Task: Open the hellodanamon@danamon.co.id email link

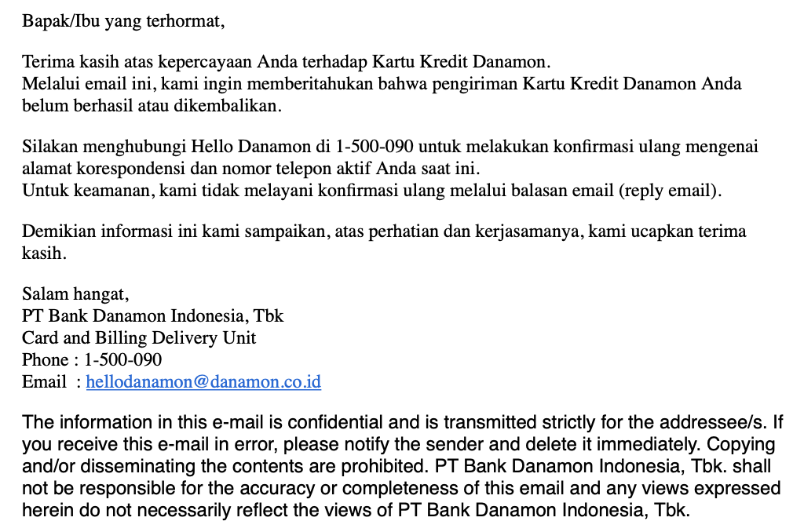Action: coord(203,382)
